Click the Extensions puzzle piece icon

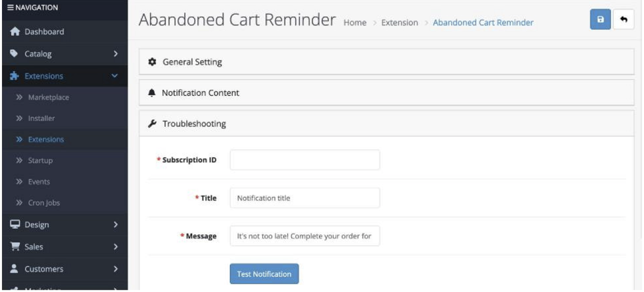click(14, 76)
